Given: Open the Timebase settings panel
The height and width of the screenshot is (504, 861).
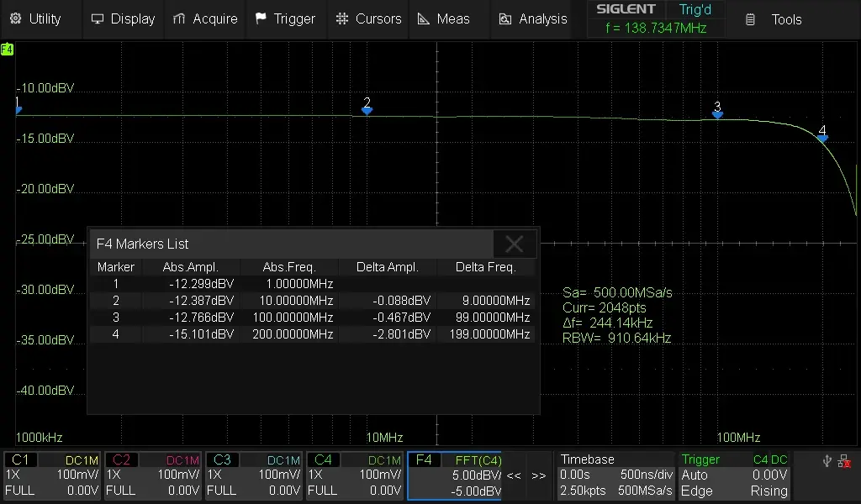Looking at the screenshot, I should click(x=616, y=475).
